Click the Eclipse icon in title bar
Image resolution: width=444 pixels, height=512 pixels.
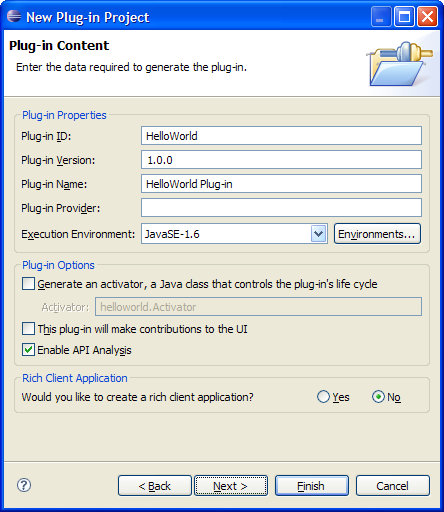coord(14,16)
